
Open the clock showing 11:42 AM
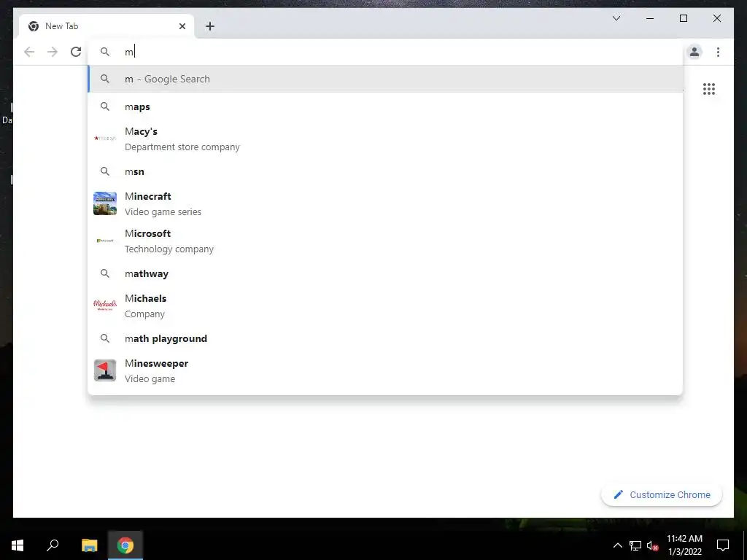click(x=684, y=545)
